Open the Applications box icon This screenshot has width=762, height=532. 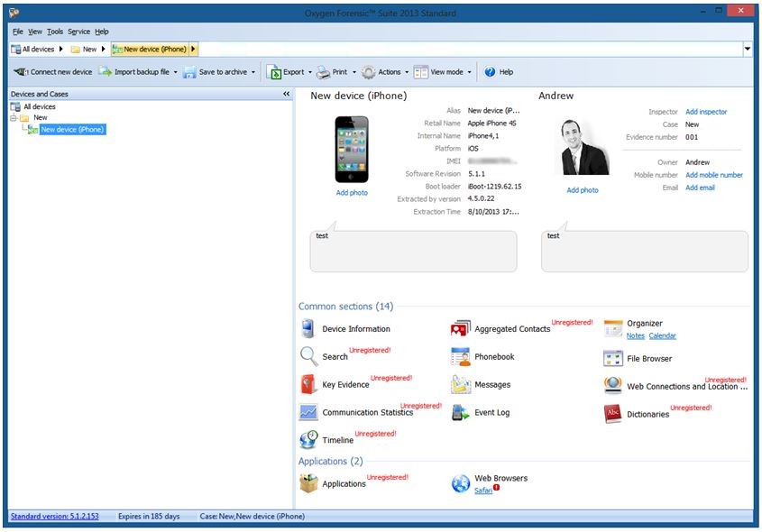point(308,483)
